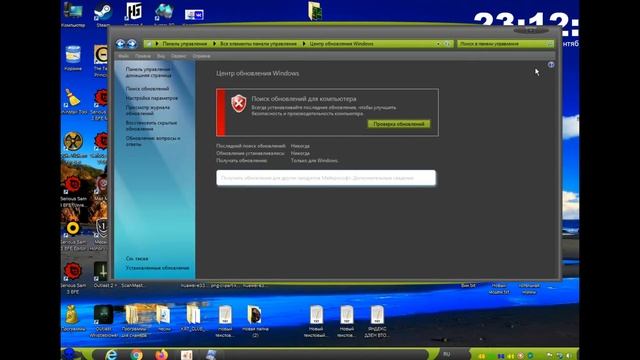Viewport: 640px width, 360px height.
Task: Open the Правка menu
Action: pyautogui.click(x=143, y=56)
